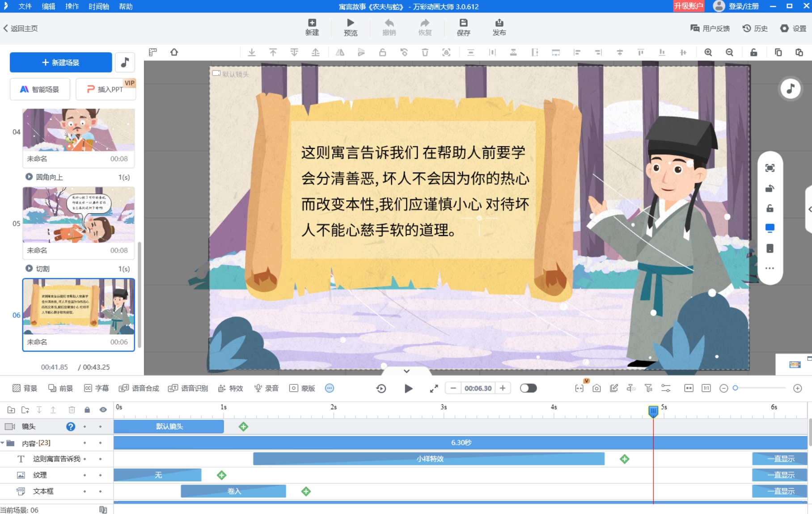Click the 插入PPT button
The width and height of the screenshot is (812, 514).
coord(106,89)
